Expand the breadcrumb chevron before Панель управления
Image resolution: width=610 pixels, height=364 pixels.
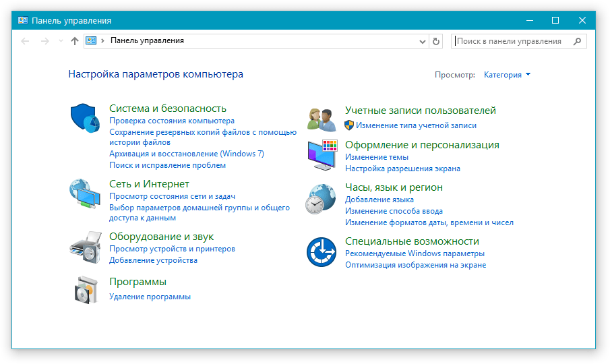(x=102, y=40)
